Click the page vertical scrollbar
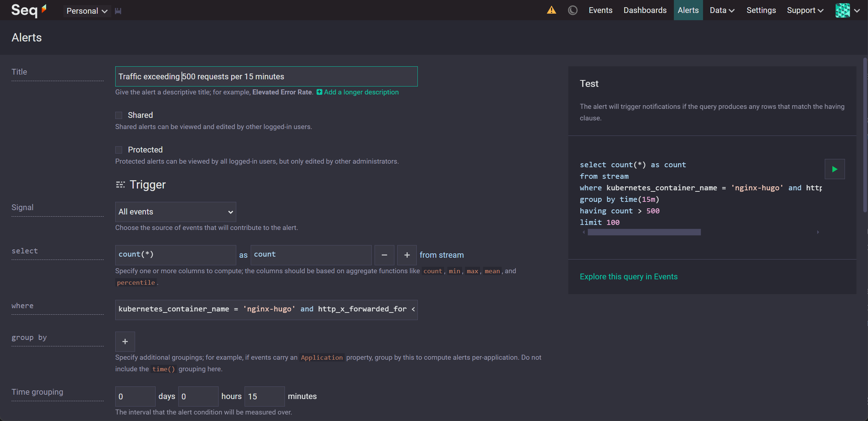 pos(865,135)
